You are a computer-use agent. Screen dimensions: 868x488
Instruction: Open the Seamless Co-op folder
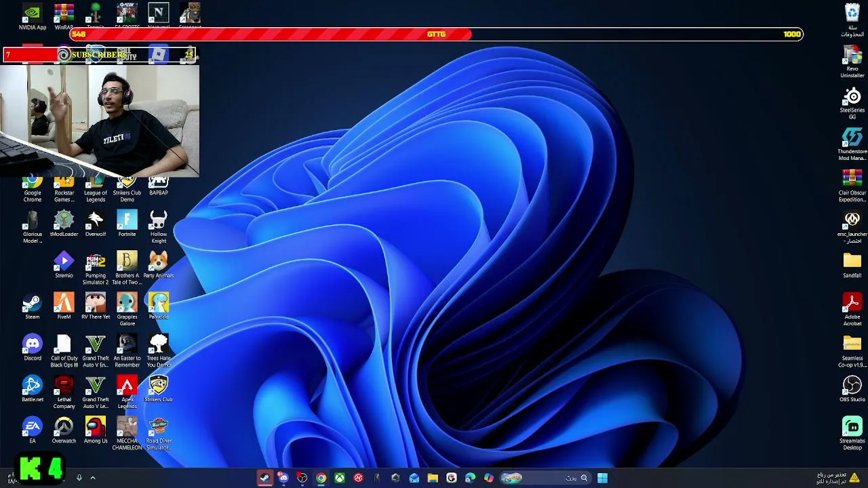click(x=852, y=351)
